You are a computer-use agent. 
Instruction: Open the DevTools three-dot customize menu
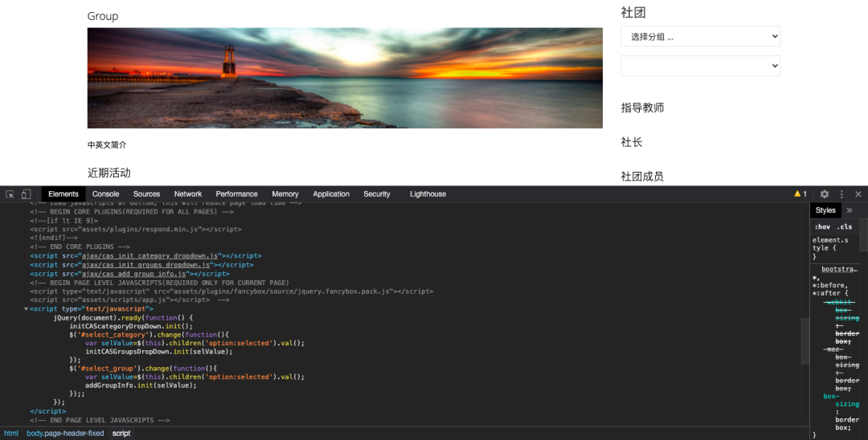click(x=841, y=194)
